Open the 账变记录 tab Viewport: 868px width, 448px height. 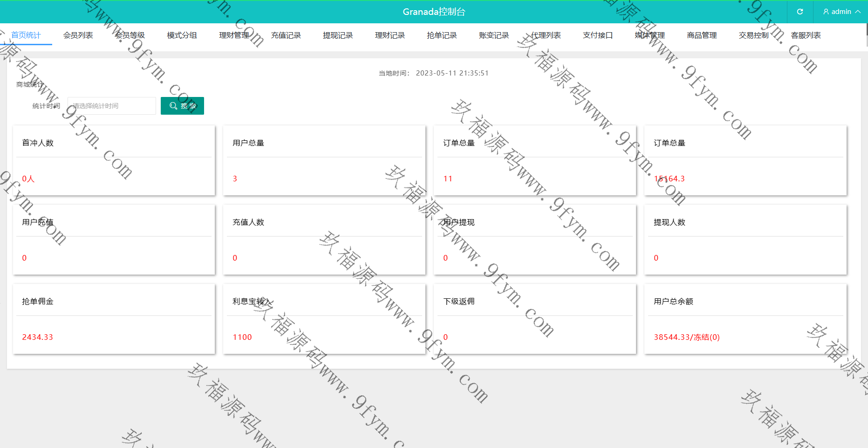pyautogui.click(x=494, y=35)
